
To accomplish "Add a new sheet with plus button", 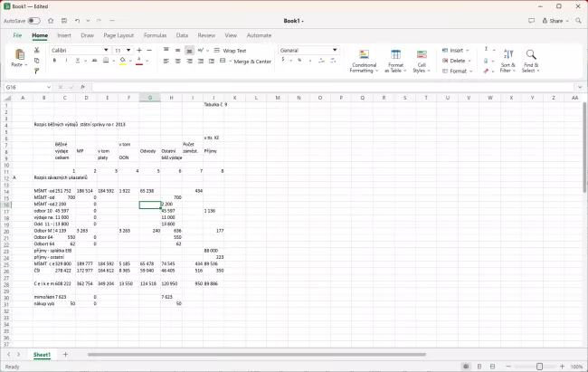I will tap(65, 355).
